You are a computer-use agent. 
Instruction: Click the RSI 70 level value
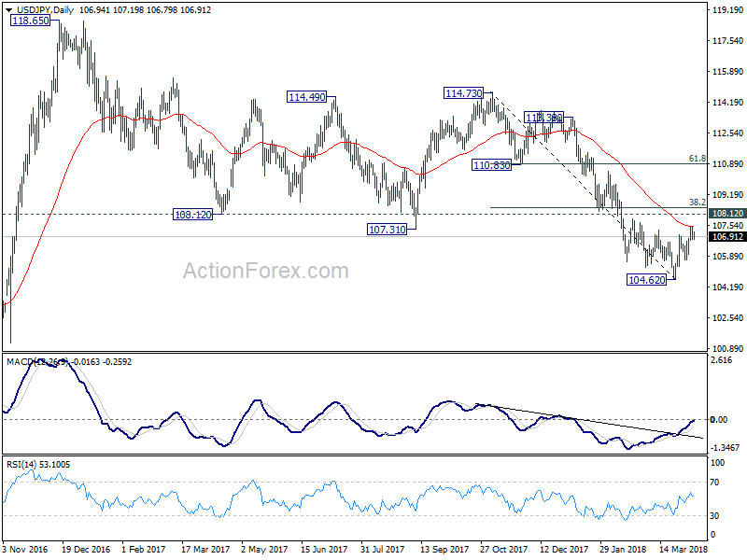714,483
